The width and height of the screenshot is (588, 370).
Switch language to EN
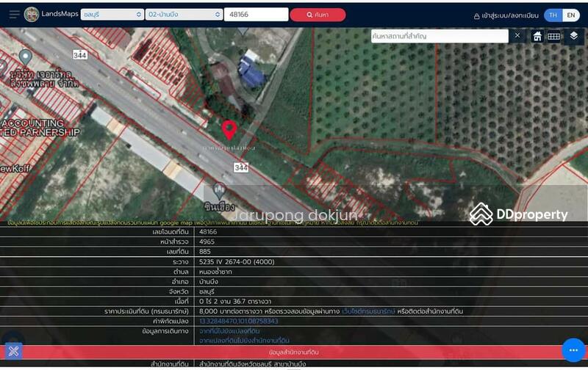[570, 15]
